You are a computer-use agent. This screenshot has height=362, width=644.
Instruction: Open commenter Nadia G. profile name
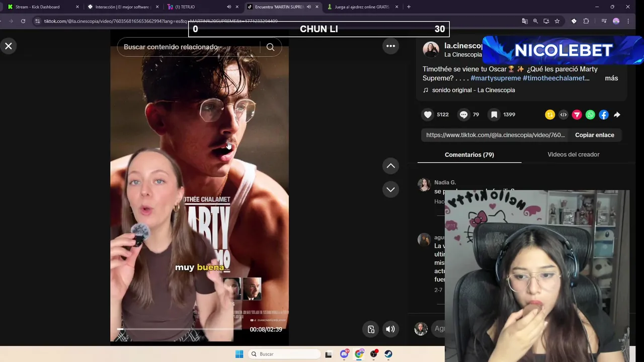coord(445,183)
